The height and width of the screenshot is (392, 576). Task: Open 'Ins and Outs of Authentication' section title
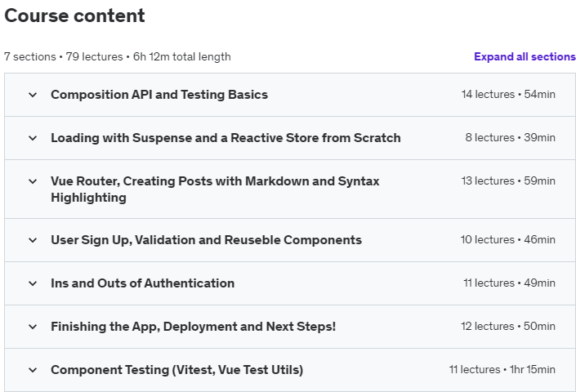click(x=142, y=283)
